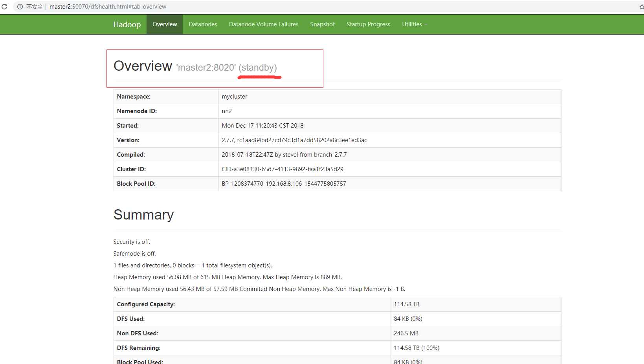Screen dimensions: 644x364
Task: Click the Compiled value by stevel
Action: 284,155
